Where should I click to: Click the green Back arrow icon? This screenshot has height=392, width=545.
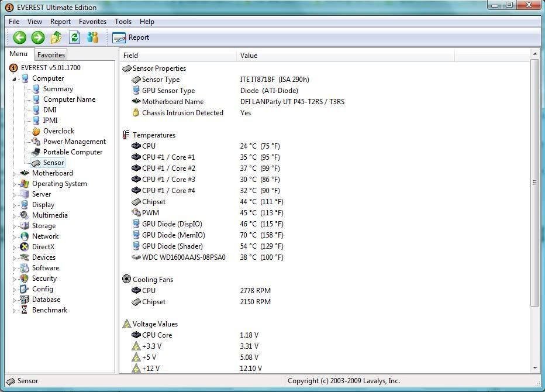point(20,37)
